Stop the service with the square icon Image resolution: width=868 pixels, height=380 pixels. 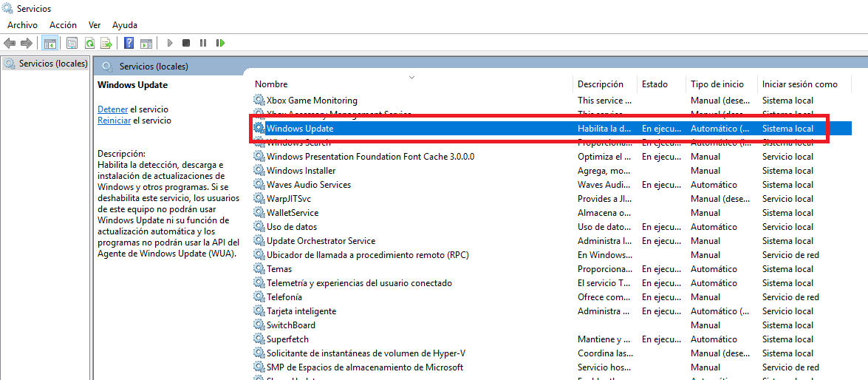pyautogui.click(x=187, y=43)
